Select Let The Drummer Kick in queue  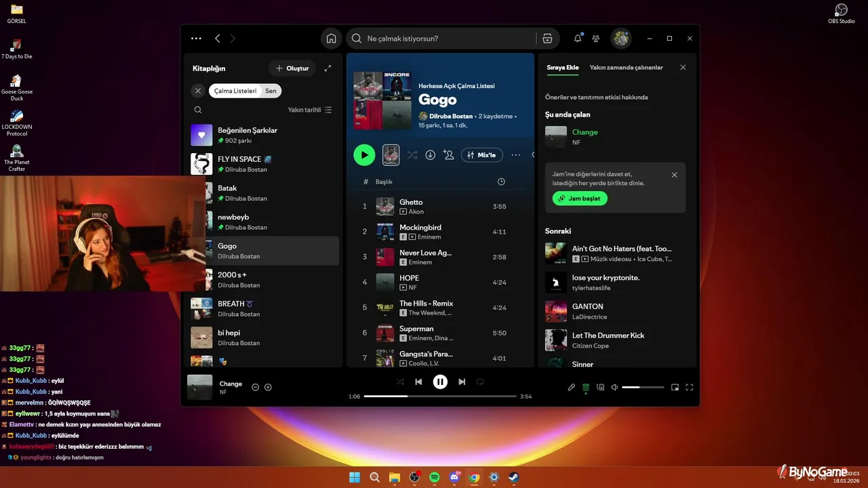[x=617, y=340]
